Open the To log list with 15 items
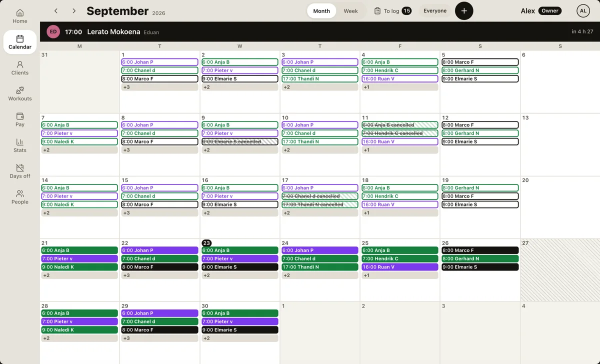Viewport: 600px width, 364px height. click(392, 11)
